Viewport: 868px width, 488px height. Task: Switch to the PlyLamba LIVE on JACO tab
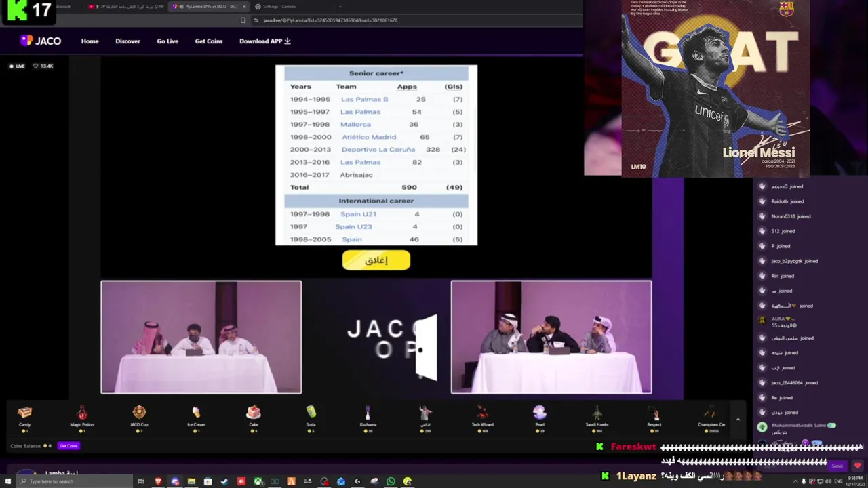pyautogui.click(x=208, y=7)
